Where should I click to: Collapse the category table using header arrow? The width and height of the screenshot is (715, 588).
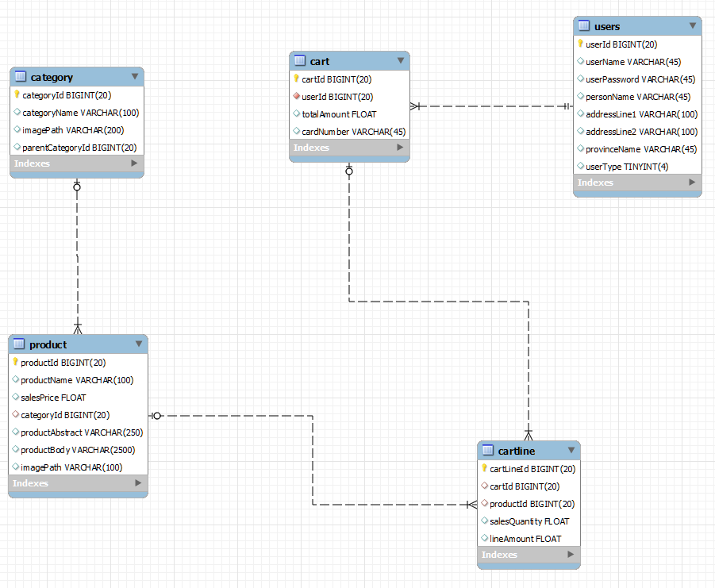[134, 77]
